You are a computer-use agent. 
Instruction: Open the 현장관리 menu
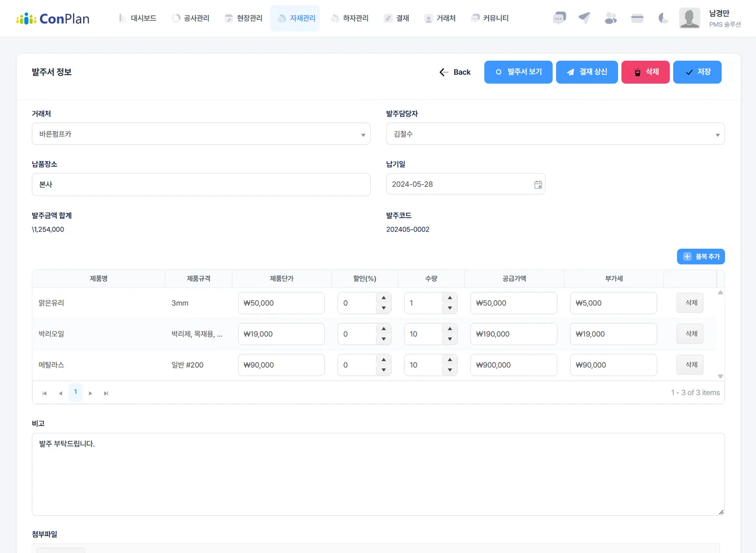click(x=244, y=18)
